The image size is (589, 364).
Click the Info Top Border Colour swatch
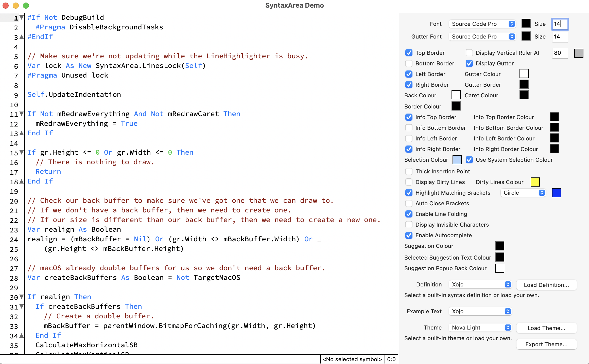(554, 117)
